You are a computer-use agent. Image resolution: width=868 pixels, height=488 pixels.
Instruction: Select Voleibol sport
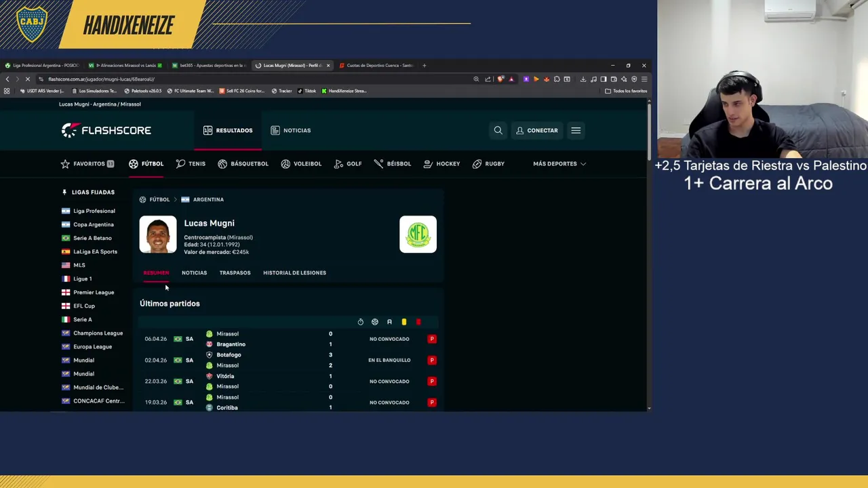(301, 163)
